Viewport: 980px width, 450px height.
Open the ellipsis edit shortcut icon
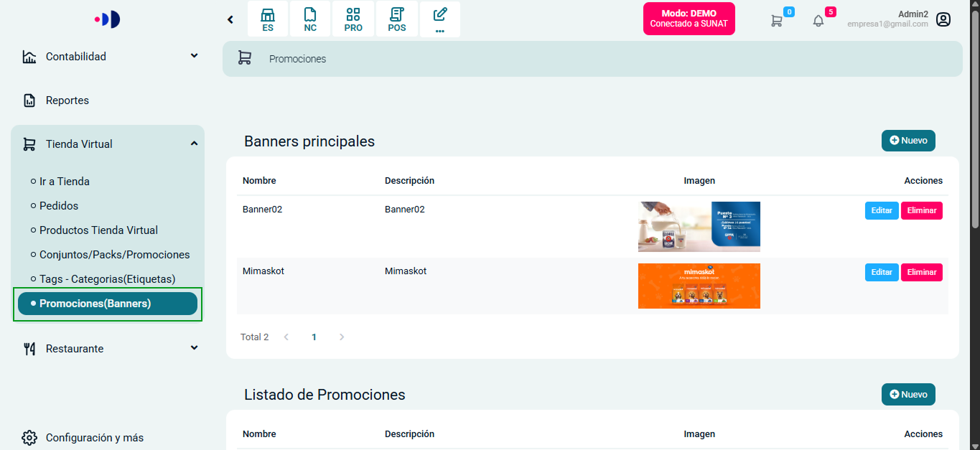[439, 19]
